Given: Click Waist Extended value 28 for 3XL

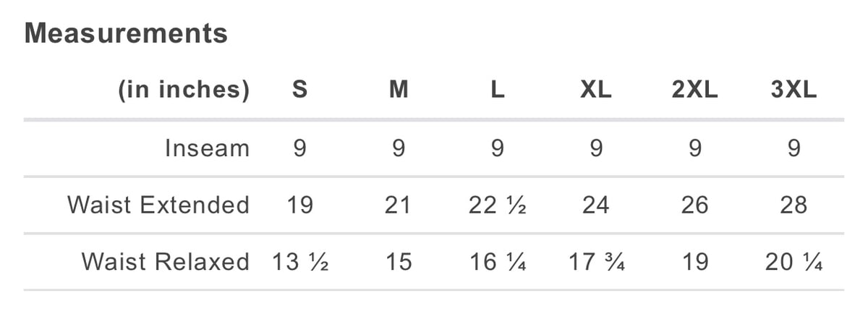Looking at the screenshot, I should (793, 205).
